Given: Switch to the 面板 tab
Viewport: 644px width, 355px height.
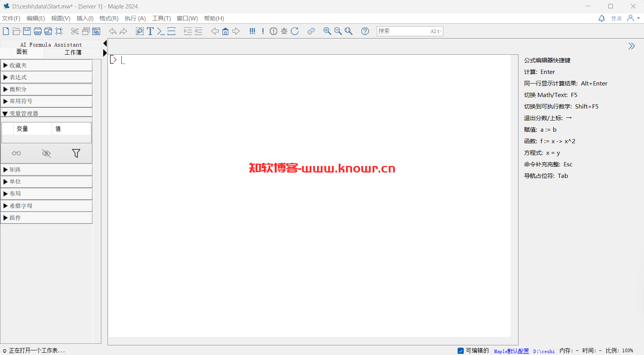Looking at the screenshot, I should (x=22, y=52).
